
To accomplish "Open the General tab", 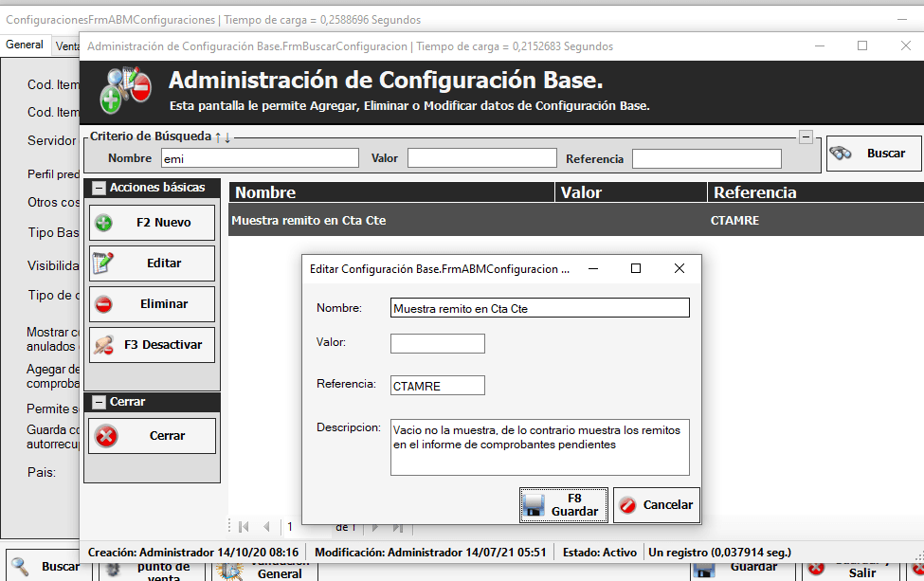I will coord(25,45).
